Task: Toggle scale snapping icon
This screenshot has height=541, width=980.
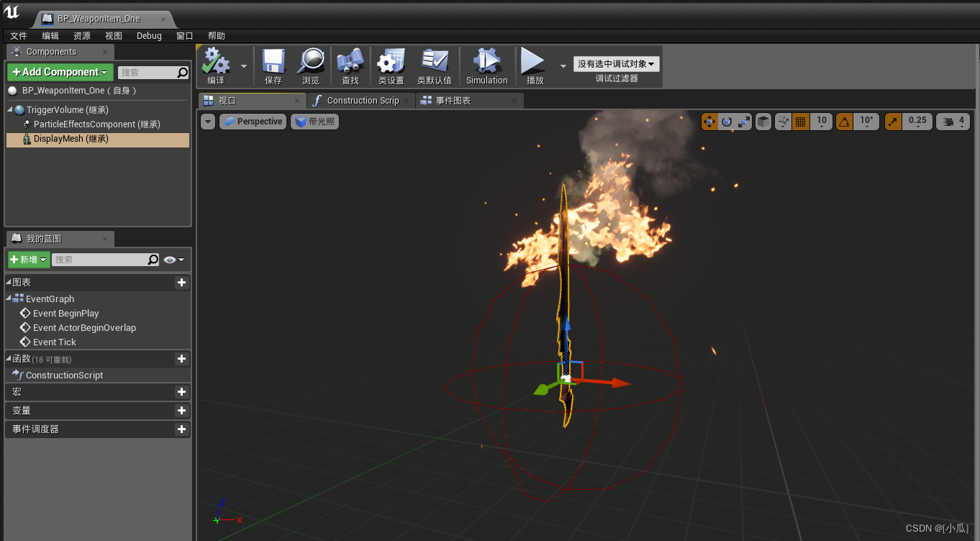Action: [893, 122]
